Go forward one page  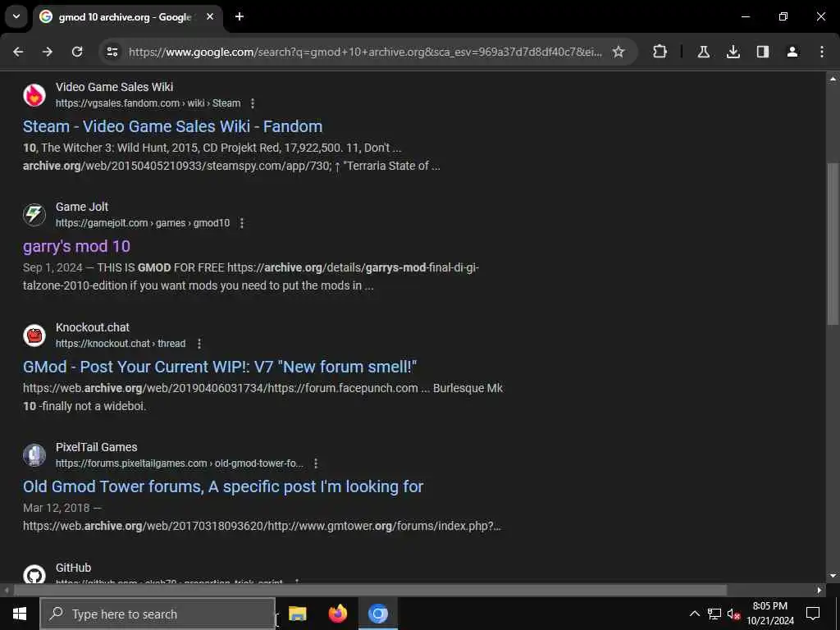48,52
